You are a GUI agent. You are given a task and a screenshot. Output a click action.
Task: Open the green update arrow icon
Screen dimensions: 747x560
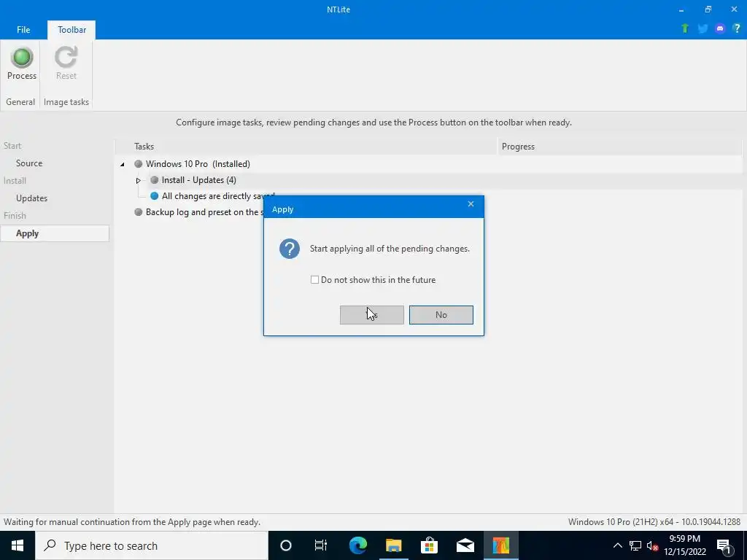685,28
